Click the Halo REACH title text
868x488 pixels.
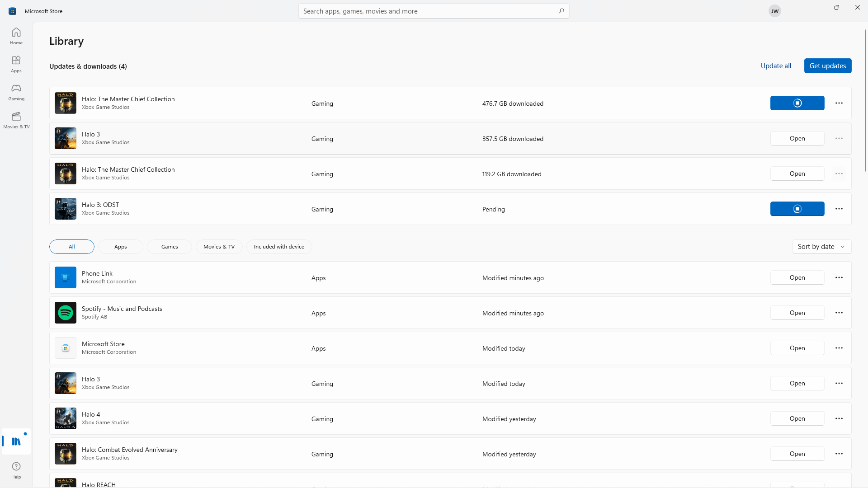click(x=99, y=484)
